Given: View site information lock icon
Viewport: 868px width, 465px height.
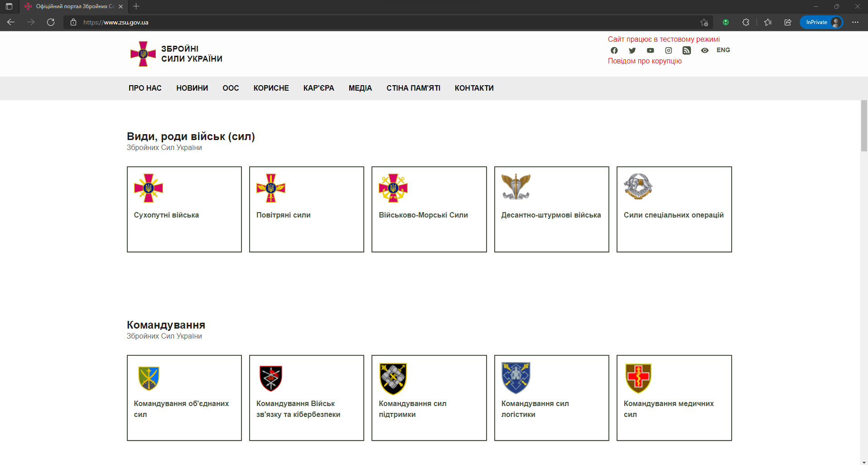Looking at the screenshot, I should tap(73, 22).
